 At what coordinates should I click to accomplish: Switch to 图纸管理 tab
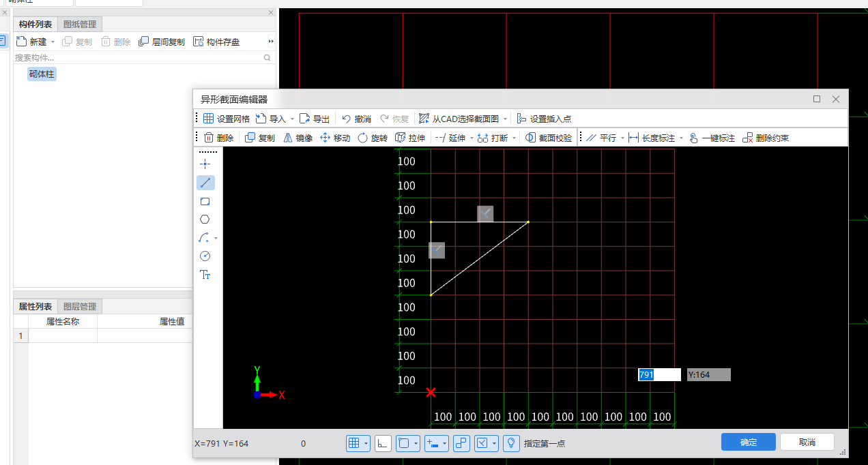pyautogui.click(x=80, y=25)
